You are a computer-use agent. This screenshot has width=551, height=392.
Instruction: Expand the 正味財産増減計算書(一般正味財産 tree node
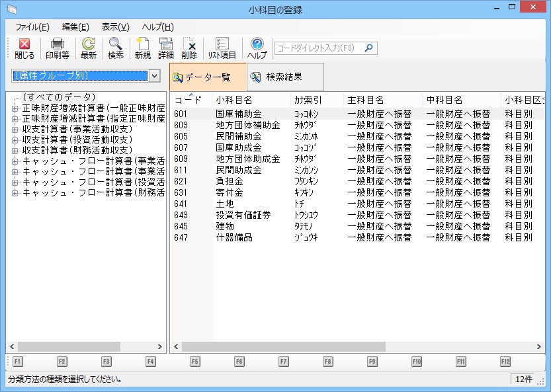pos(15,108)
